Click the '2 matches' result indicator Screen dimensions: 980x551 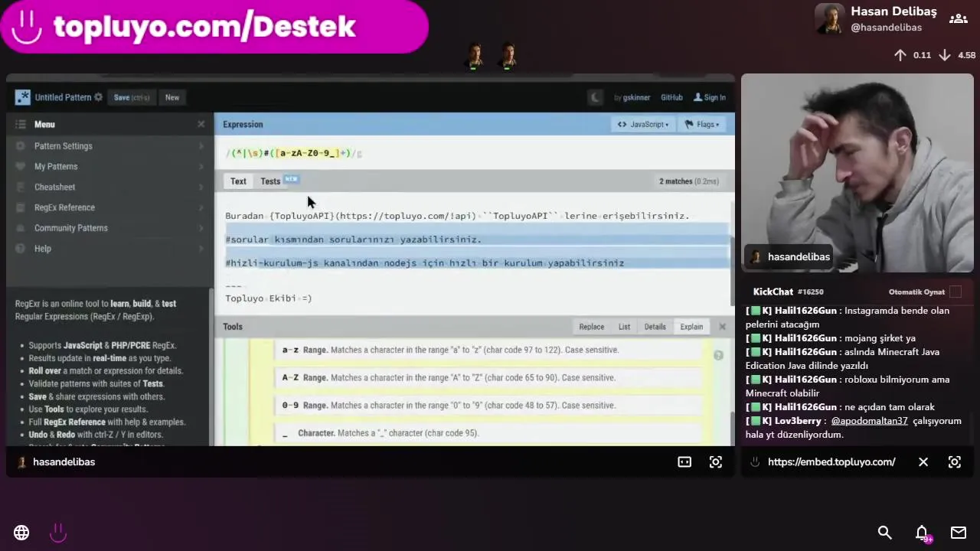tap(689, 181)
